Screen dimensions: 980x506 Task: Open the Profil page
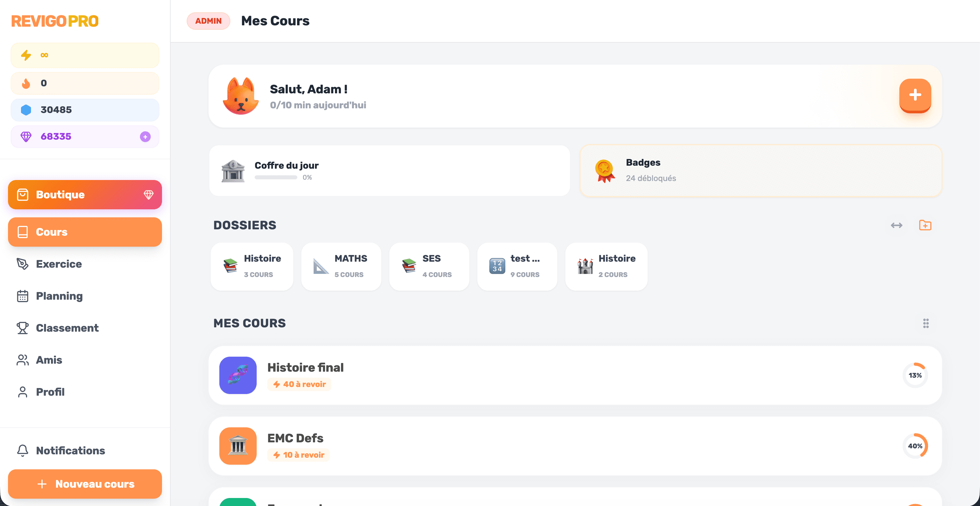coord(85,392)
